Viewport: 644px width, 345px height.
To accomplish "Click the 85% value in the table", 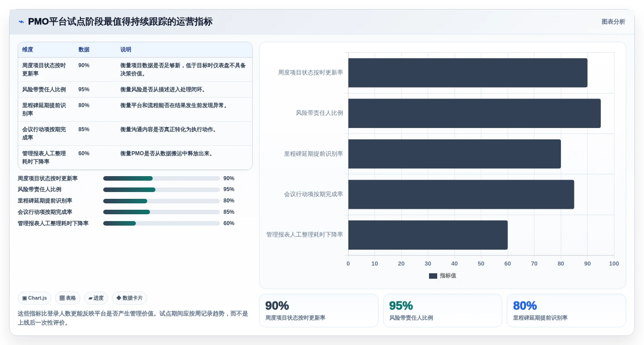I will point(84,129).
